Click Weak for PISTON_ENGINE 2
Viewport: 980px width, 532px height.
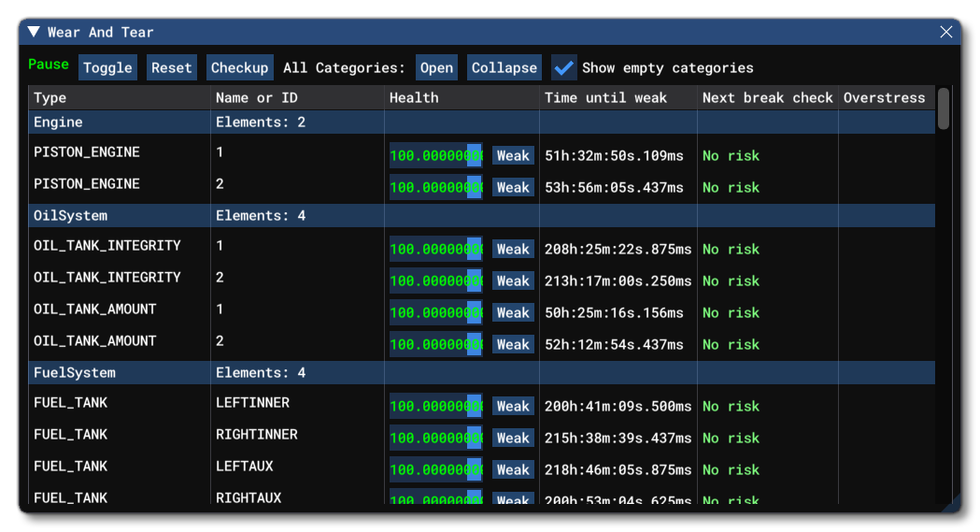click(512, 188)
